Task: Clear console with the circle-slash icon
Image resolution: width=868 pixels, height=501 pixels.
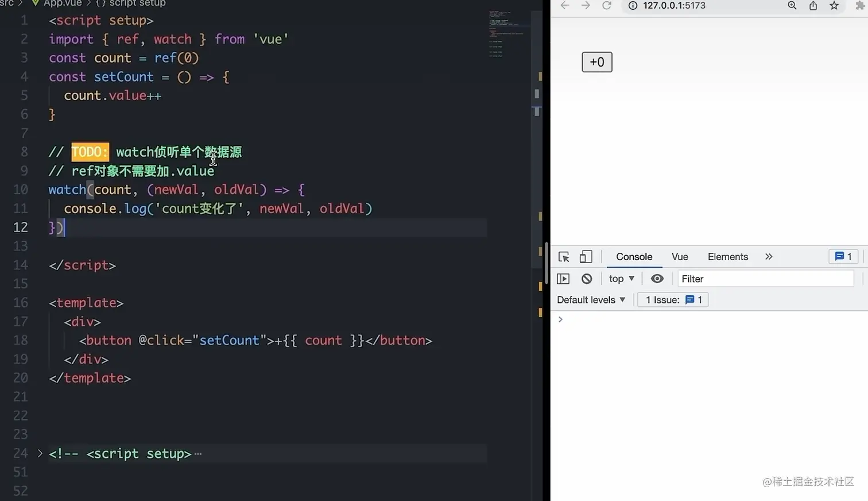Action: [587, 279]
